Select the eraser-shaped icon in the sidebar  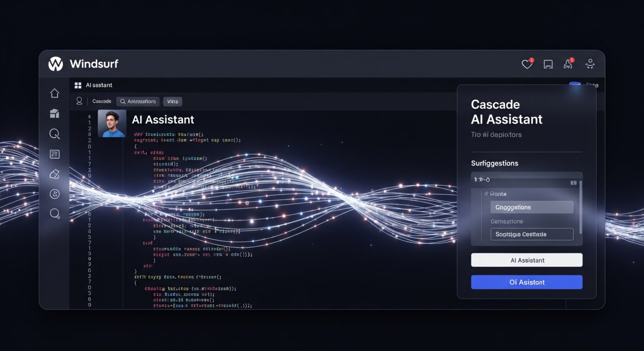coord(55,174)
